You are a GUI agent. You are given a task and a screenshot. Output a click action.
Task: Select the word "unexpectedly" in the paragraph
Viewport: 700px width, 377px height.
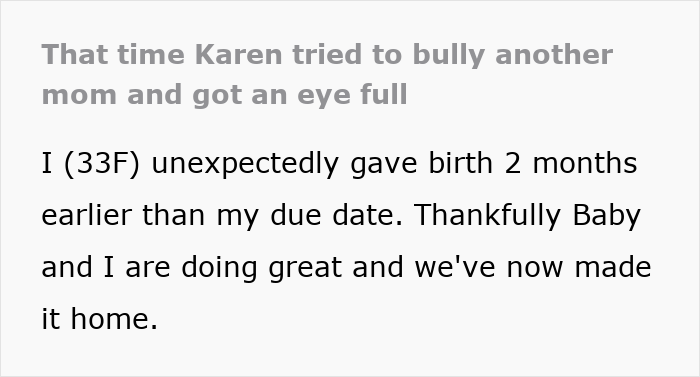tap(245, 163)
